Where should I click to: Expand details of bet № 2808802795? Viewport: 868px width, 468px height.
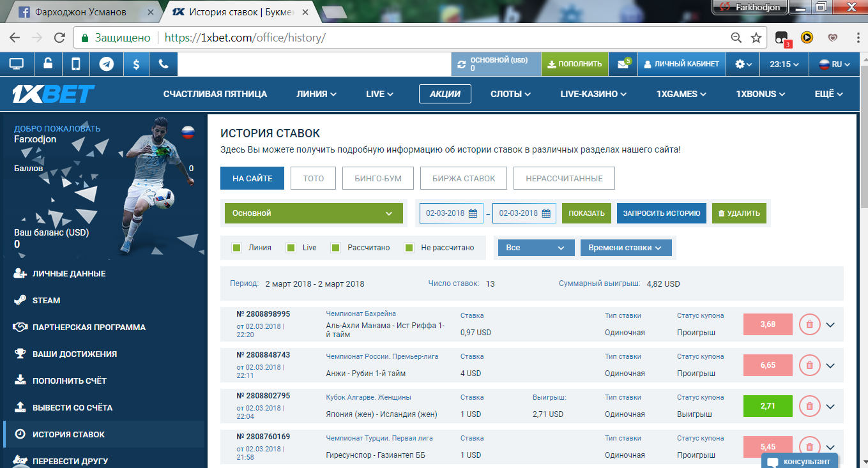(x=830, y=406)
